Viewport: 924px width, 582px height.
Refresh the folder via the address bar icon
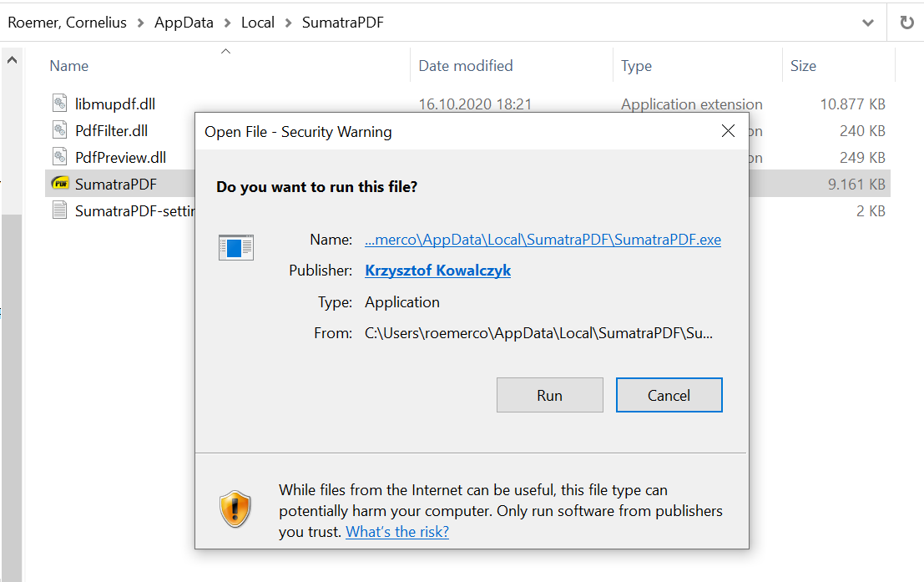pyautogui.click(x=906, y=23)
